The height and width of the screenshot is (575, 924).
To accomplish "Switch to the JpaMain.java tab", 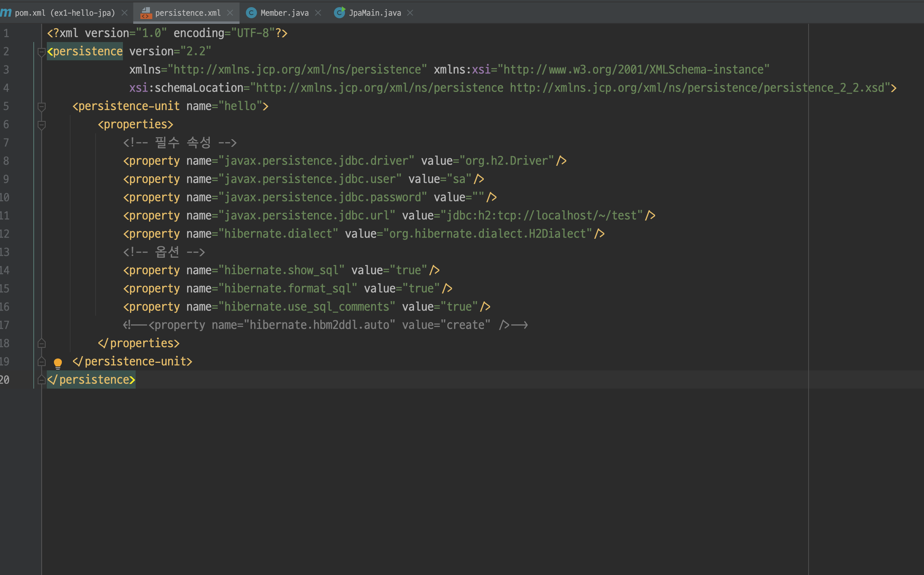I will (x=374, y=13).
